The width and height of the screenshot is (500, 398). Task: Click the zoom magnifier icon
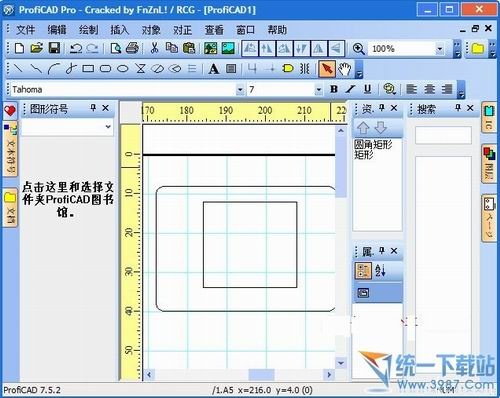coord(358,49)
